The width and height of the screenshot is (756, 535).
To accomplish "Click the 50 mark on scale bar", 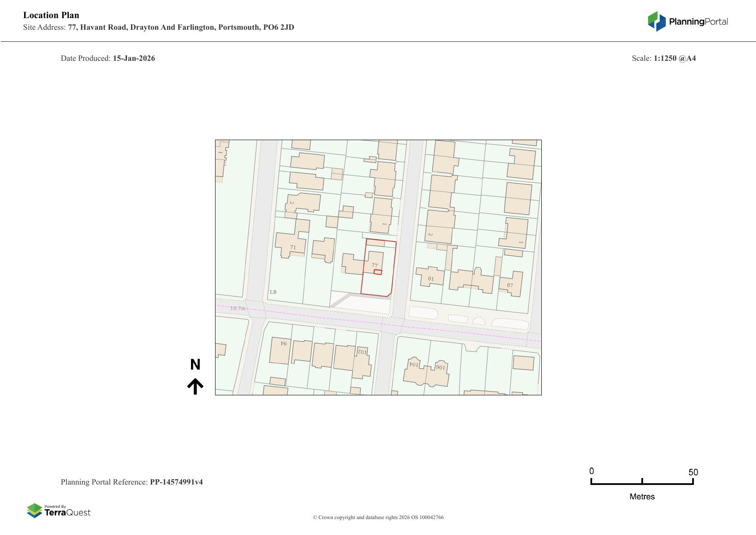I will (x=693, y=472).
